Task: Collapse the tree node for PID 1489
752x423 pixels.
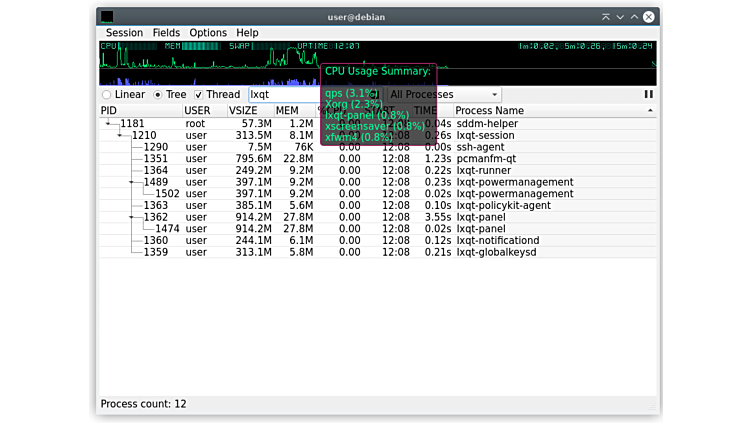Action: (x=131, y=182)
